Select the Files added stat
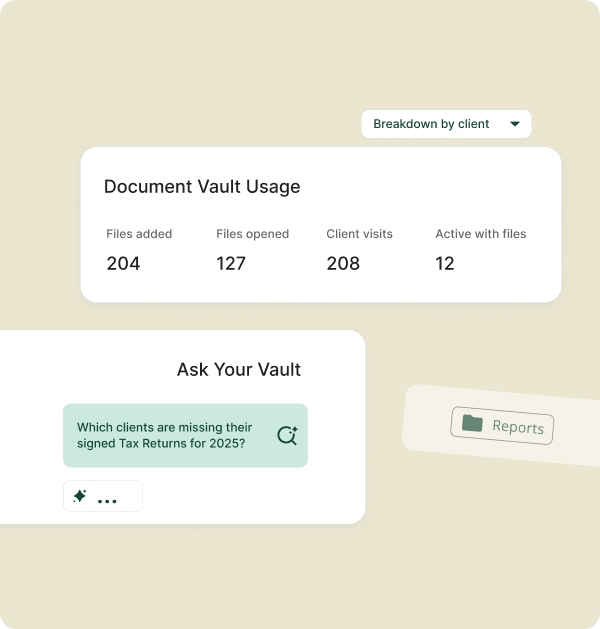Image resolution: width=600 pixels, height=629 pixels. point(139,234)
